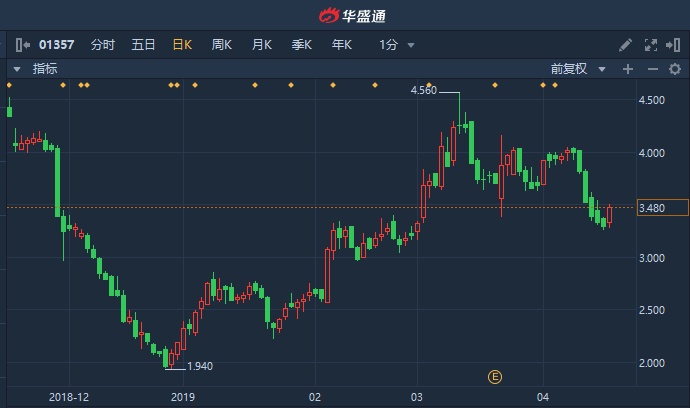Select the 周K weekly chart tab
The width and height of the screenshot is (690, 408).
click(x=221, y=45)
